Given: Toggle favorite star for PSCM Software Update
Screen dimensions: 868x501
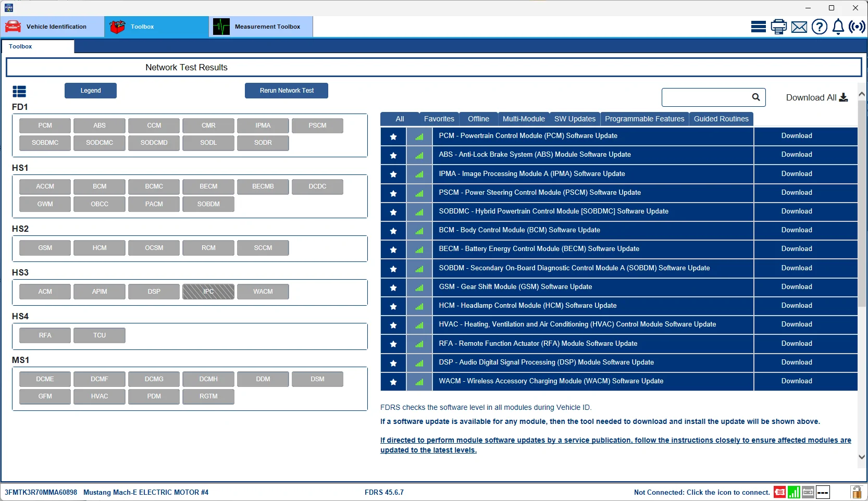Looking at the screenshot, I should tap(393, 193).
